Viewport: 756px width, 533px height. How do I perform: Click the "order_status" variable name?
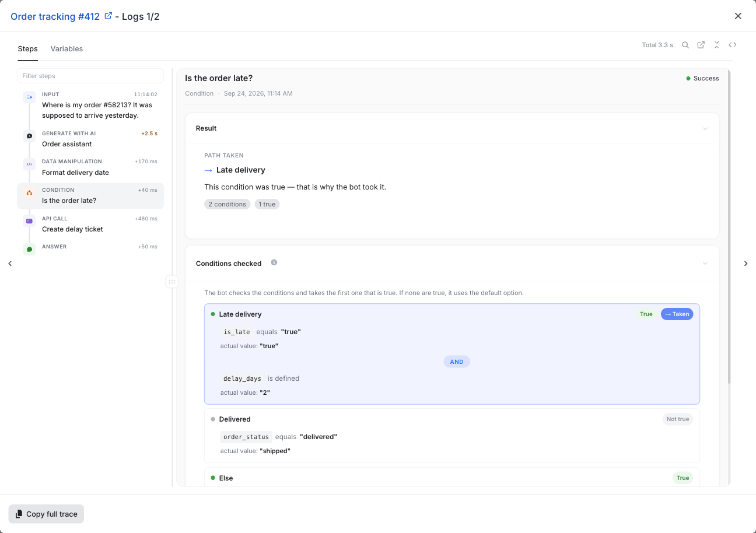(246, 437)
